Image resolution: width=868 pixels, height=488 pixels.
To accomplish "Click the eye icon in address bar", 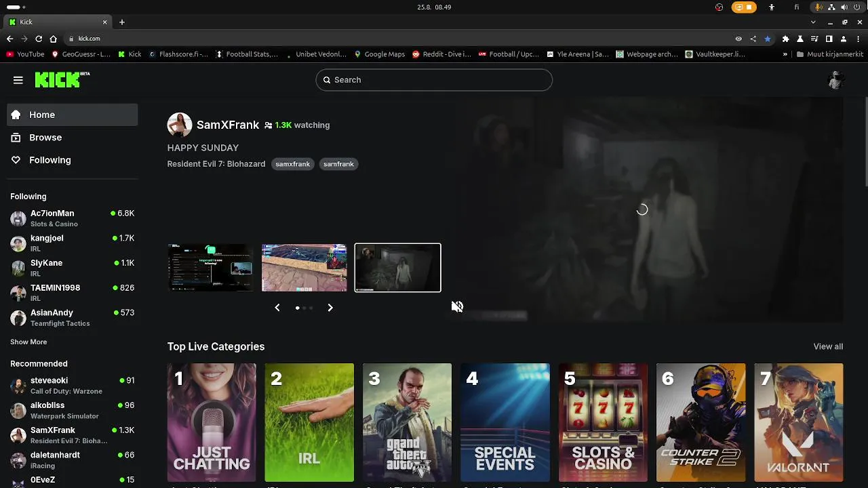I will click(738, 39).
